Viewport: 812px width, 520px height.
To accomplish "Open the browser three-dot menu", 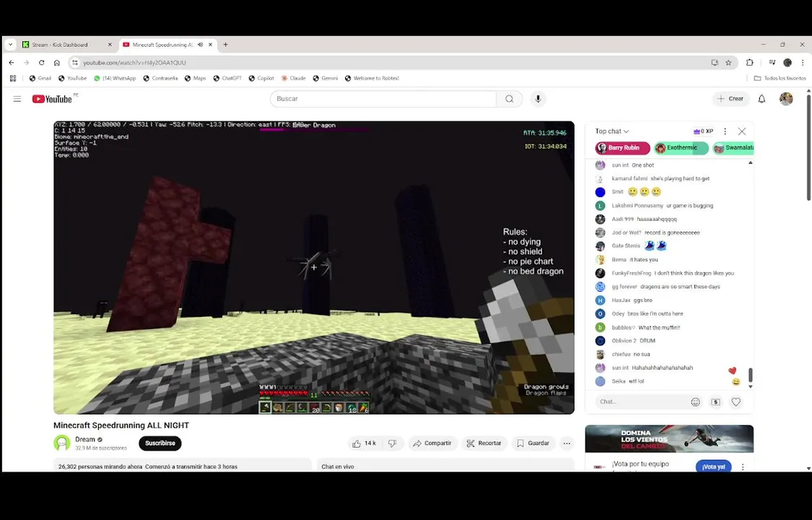I will pos(803,63).
